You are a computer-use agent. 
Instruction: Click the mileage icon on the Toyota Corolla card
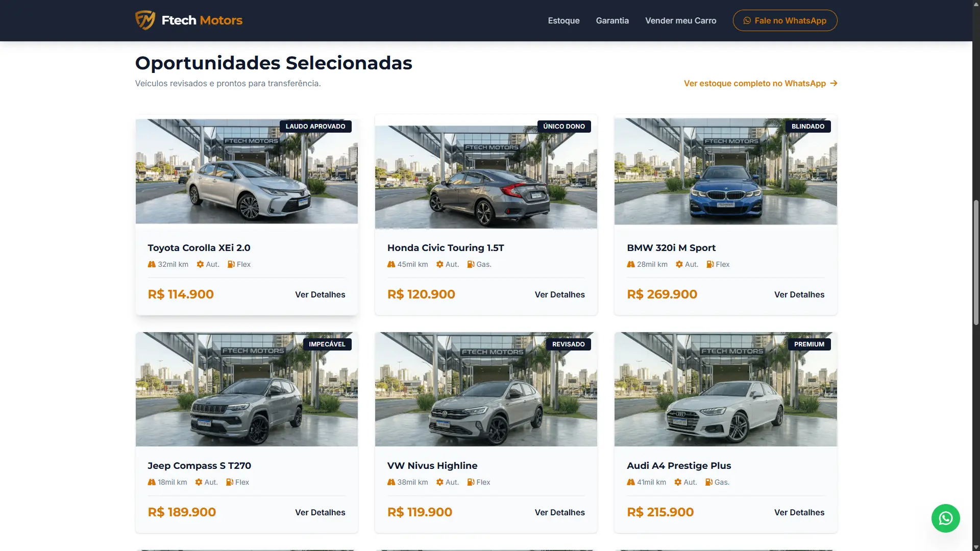pos(152,264)
